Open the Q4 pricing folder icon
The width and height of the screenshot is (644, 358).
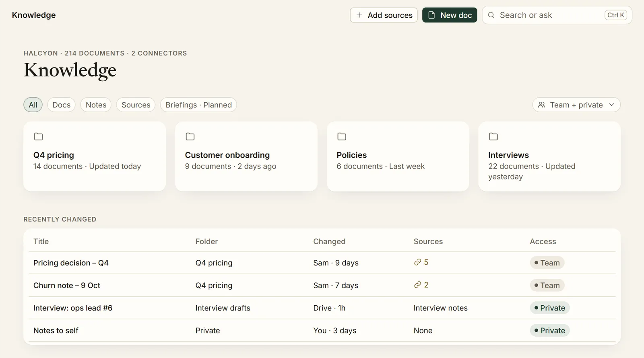39,137
